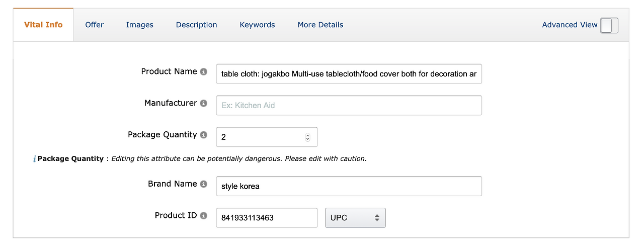Viewport: 644px width, 246px height.
Task: Open the More Details tab
Action: point(320,25)
